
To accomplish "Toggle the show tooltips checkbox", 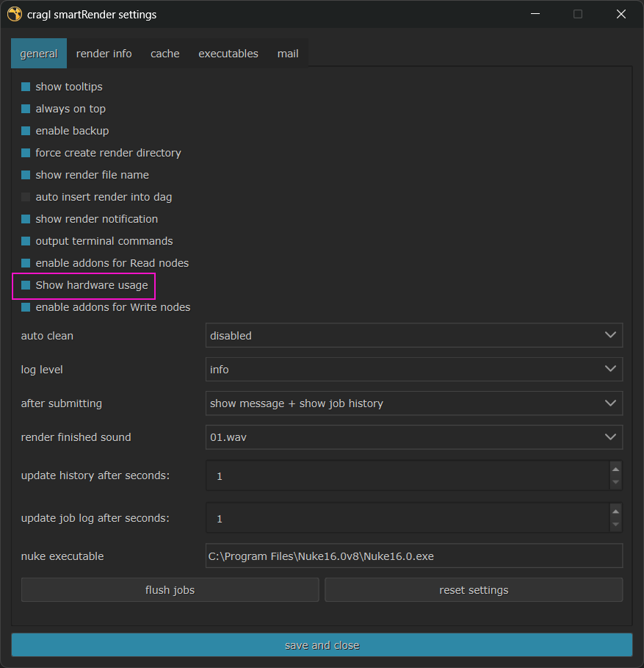I will point(26,87).
